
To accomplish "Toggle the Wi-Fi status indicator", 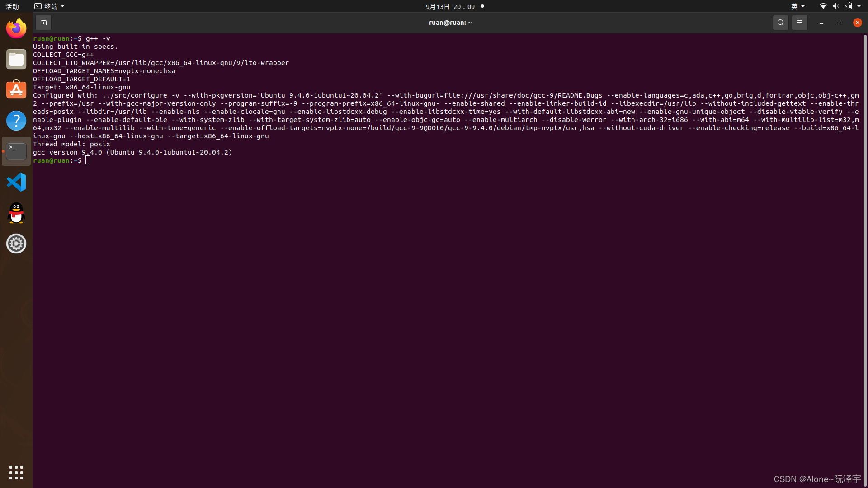I will pos(823,6).
